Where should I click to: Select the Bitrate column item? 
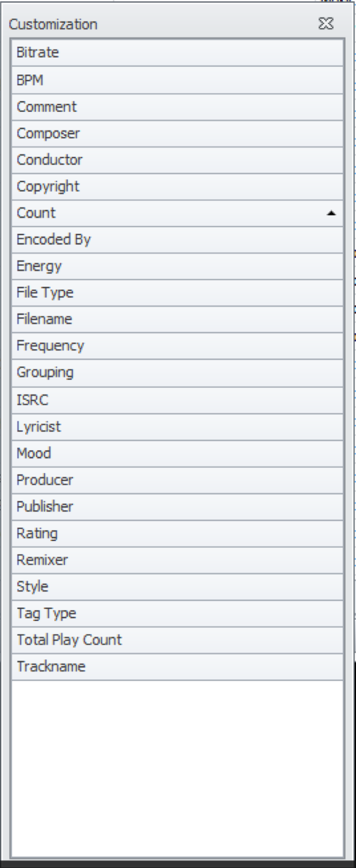(177, 53)
